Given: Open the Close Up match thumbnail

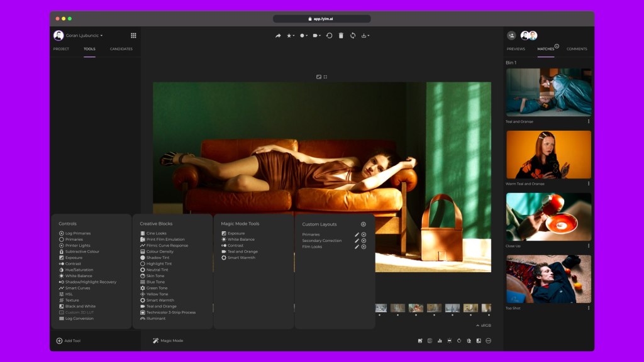Looking at the screenshot, I should (x=548, y=217).
